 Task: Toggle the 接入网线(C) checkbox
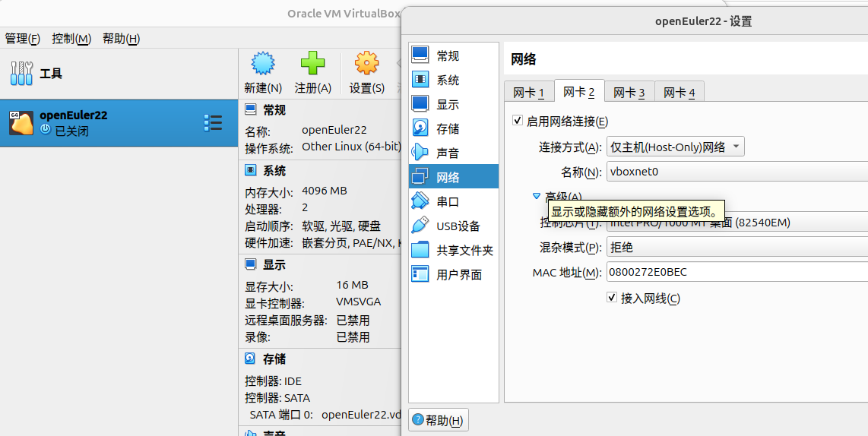pyautogui.click(x=612, y=298)
